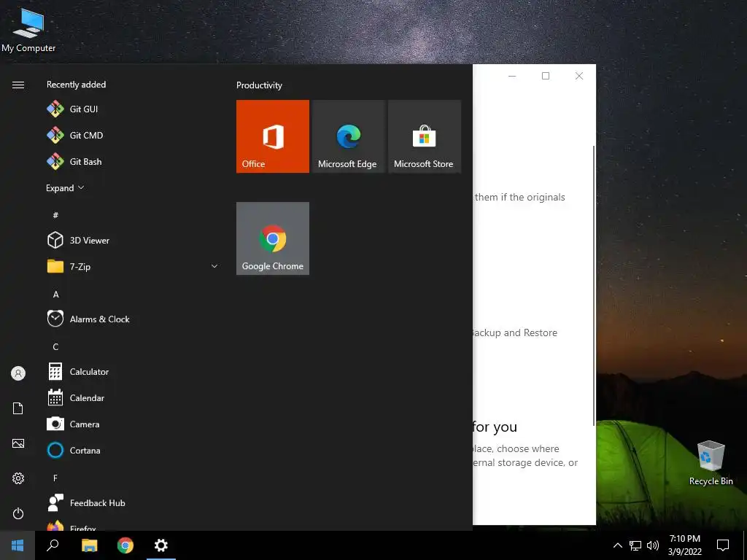This screenshot has height=560, width=747.
Task: Launch the Camera app
Action: [133, 424]
